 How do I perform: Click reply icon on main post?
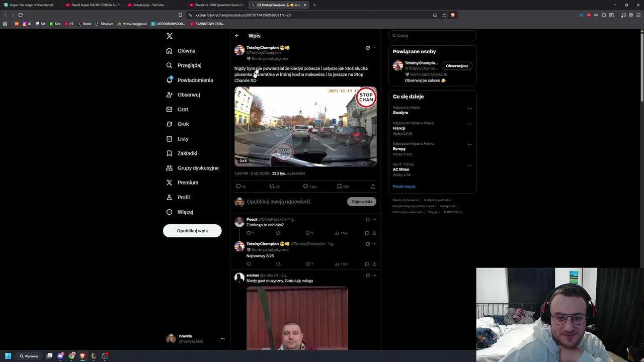click(238, 187)
